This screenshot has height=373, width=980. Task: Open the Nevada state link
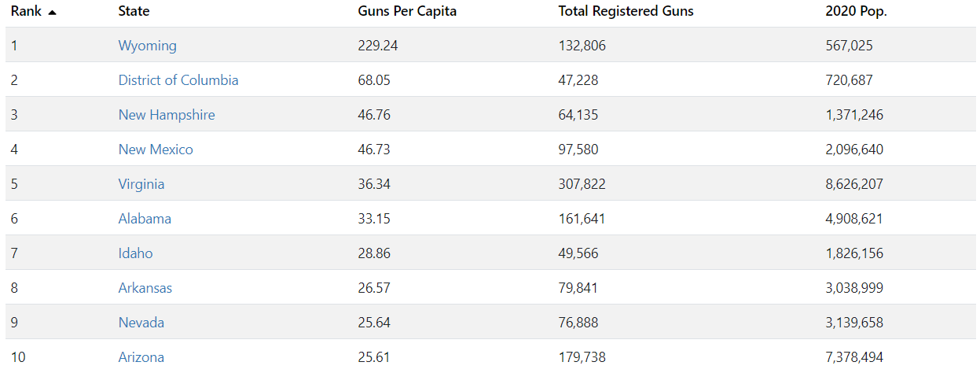tap(141, 323)
